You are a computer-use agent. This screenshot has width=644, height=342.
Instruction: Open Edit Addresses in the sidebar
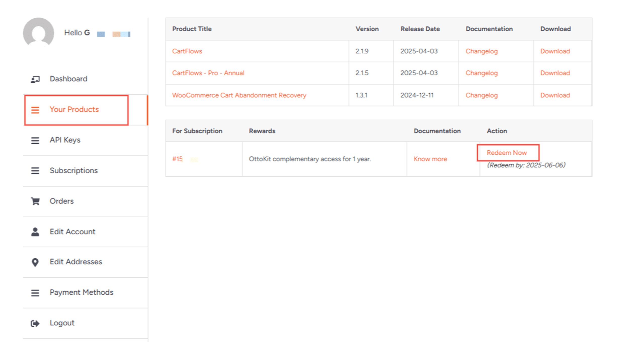(76, 262)
